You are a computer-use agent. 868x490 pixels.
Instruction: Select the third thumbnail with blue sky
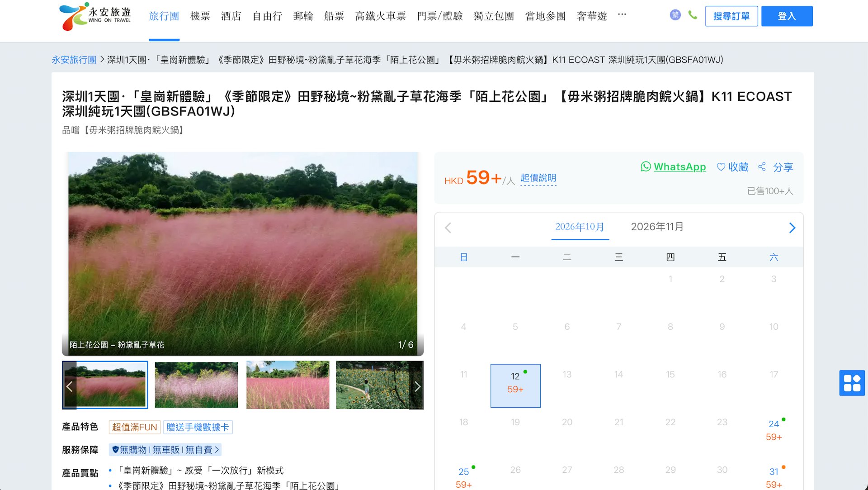[x=288, y=385]
